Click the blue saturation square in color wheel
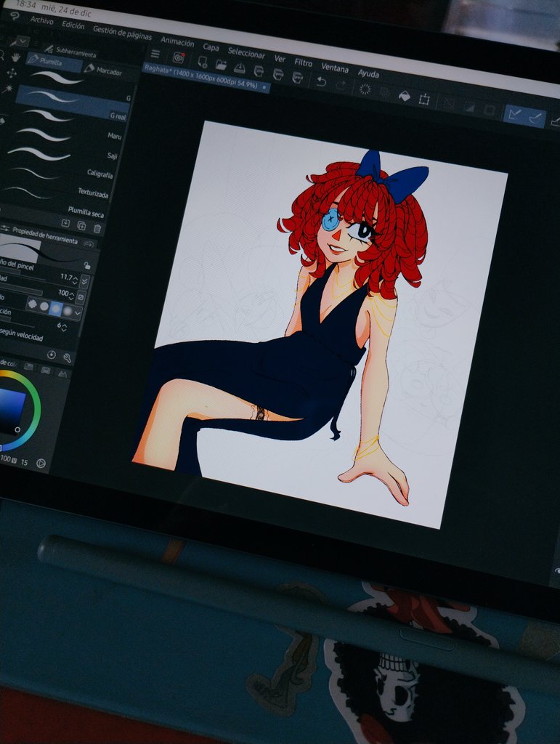 pos(10,411)
